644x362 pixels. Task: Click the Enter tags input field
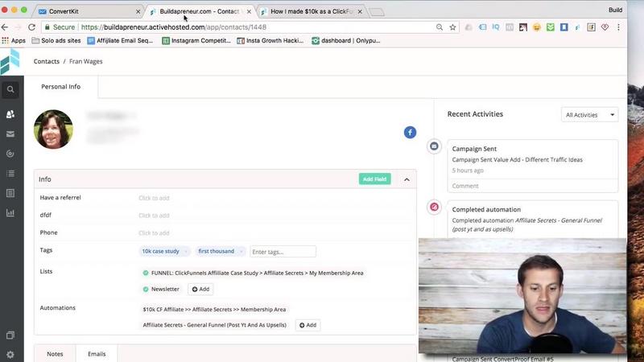pyautogui.click(x=283, y=252)
